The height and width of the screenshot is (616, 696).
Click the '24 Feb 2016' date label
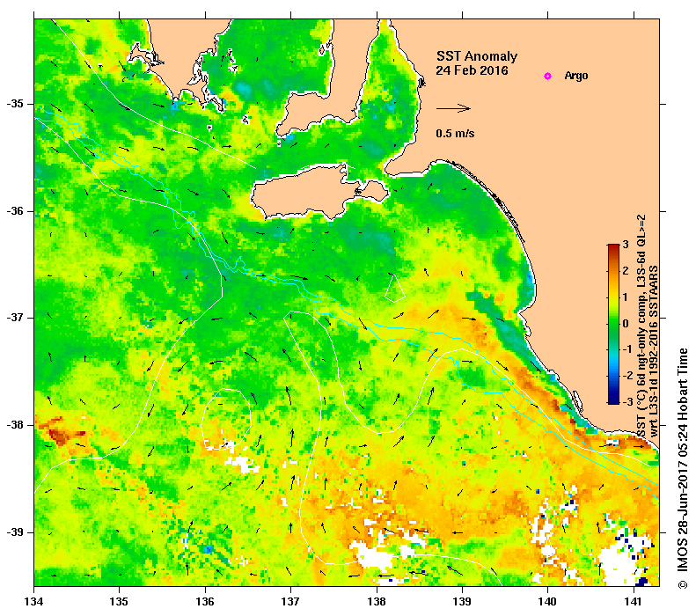click(x=472, y=70)
